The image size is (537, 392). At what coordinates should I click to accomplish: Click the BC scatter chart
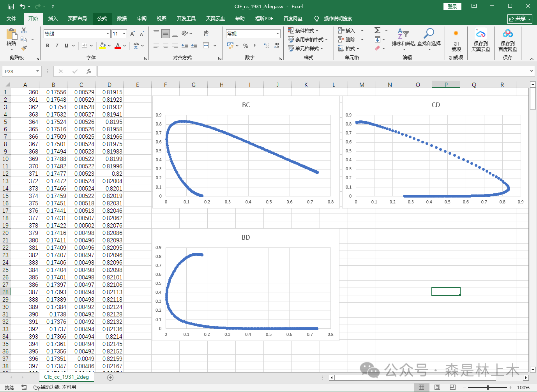coord(246,152)
